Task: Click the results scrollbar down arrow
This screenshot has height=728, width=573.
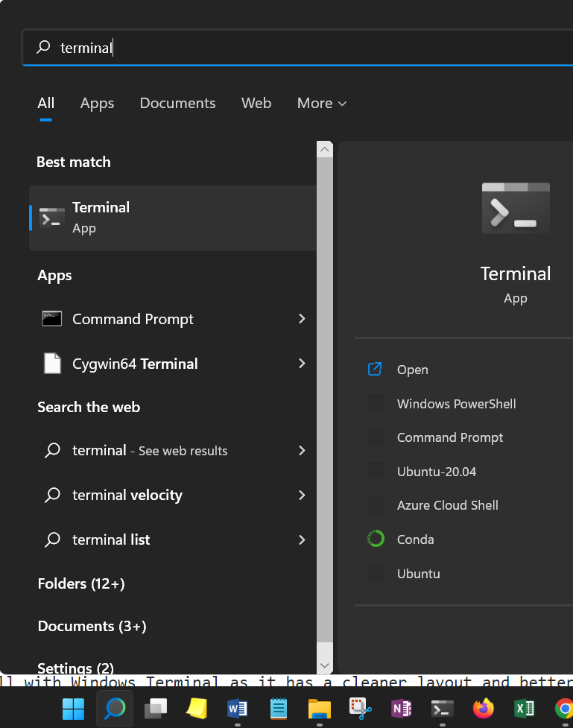Action: 325,666
